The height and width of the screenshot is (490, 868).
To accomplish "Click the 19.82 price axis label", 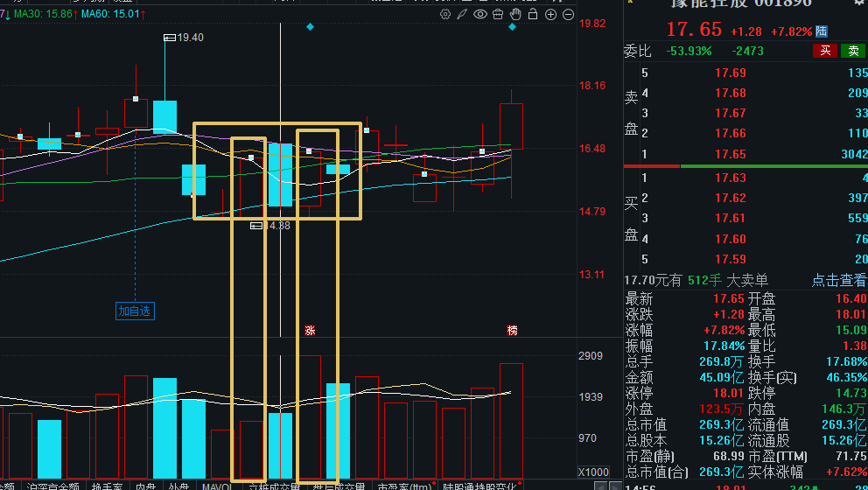I will click(x=592, y=24).
